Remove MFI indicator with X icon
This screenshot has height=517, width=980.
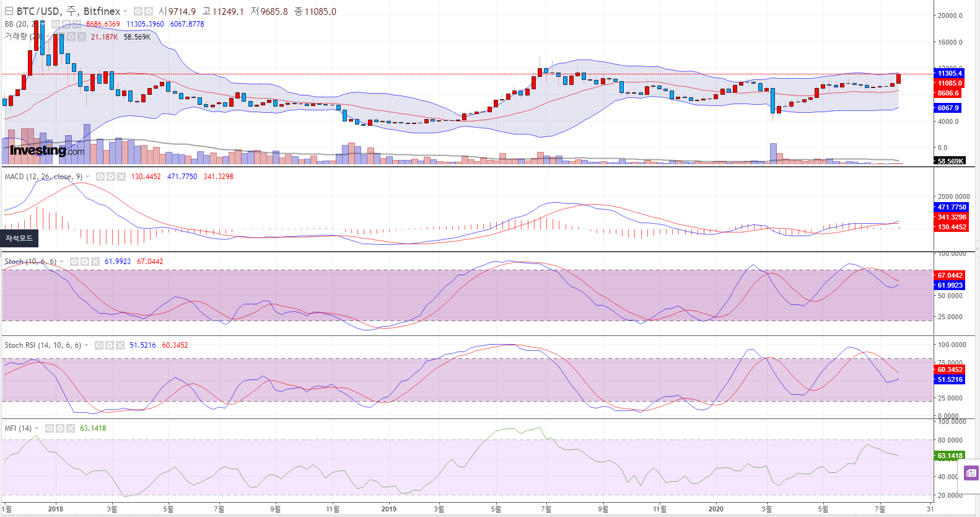pyautogui.click(x=71, y=428)
